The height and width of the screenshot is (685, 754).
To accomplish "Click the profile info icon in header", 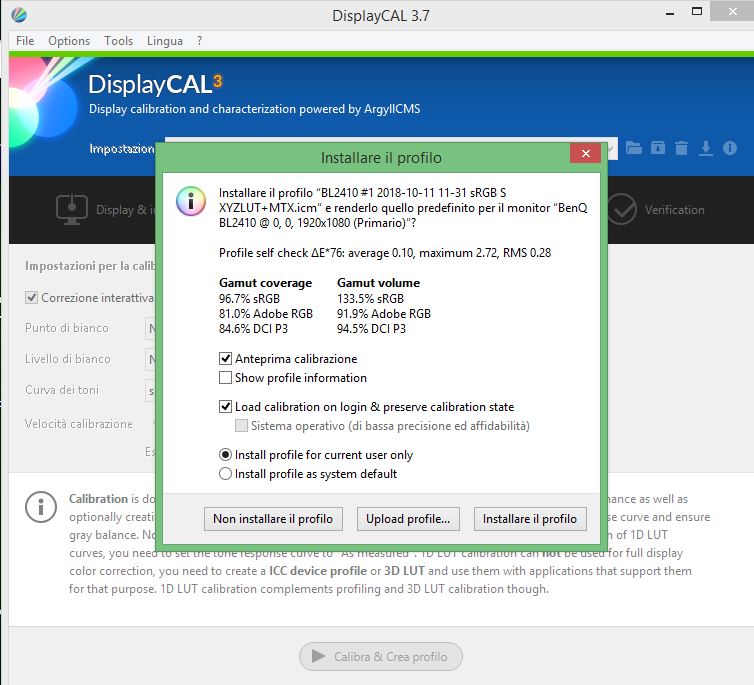I will tap(730, 148).
